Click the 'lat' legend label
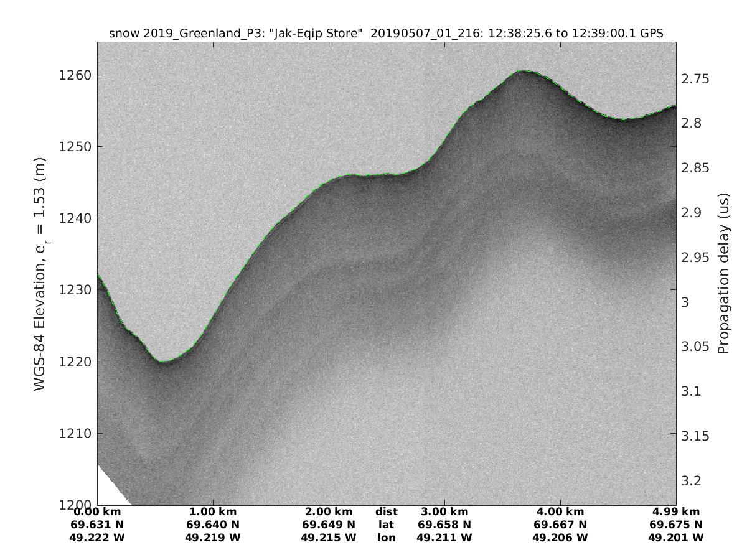The width and height of the screenshot is (747, 560). click(x=386, y=525)
